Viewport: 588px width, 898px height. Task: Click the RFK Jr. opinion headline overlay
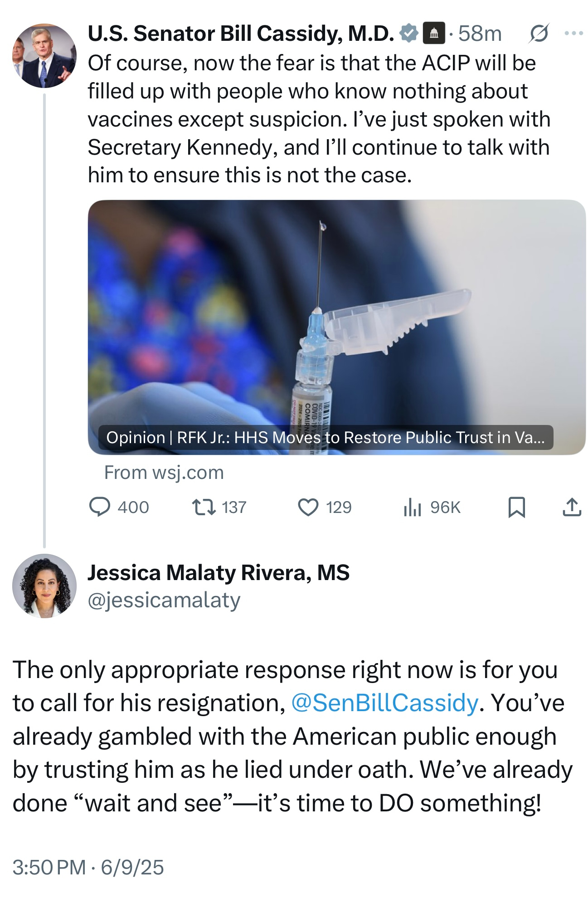tap(325, 437)
